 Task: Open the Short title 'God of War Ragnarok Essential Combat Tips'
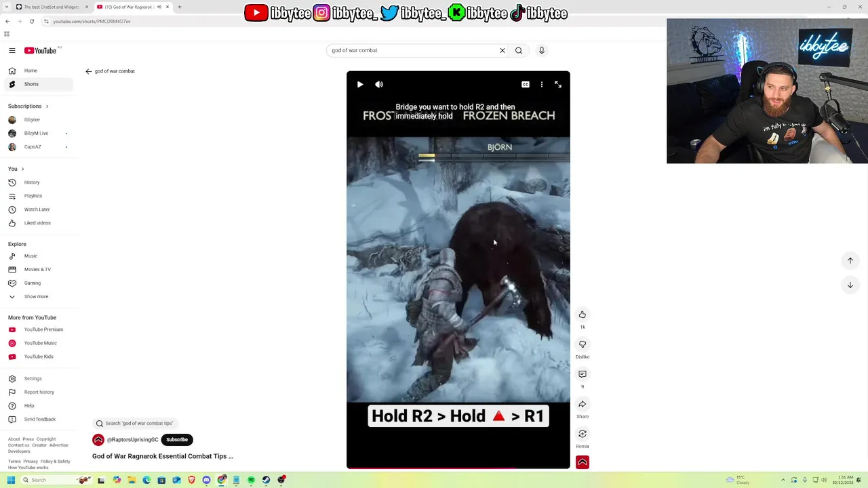click(163, 456)
